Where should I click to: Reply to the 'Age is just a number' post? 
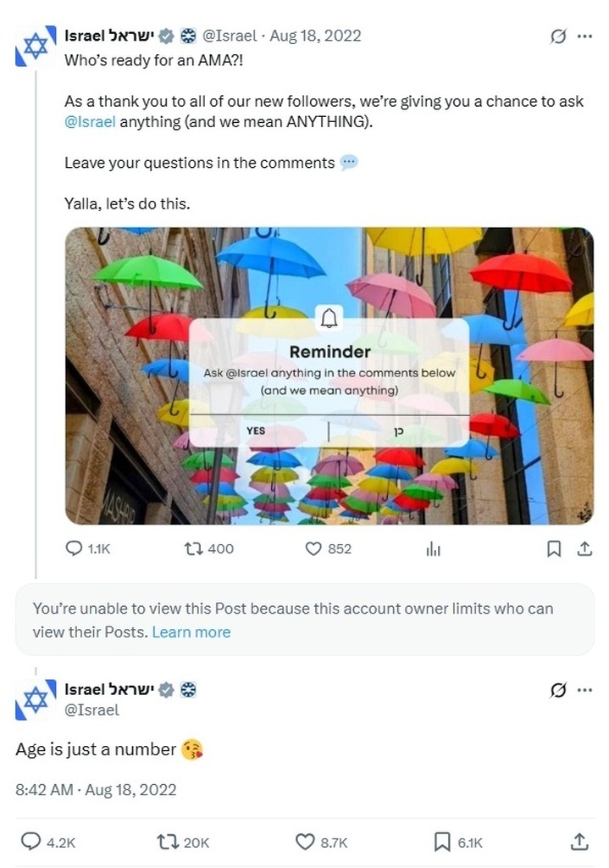(30, 842)
